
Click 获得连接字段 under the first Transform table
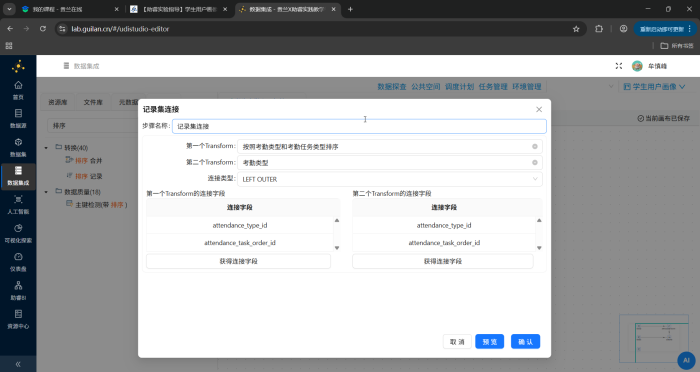(x=238, y=261)
